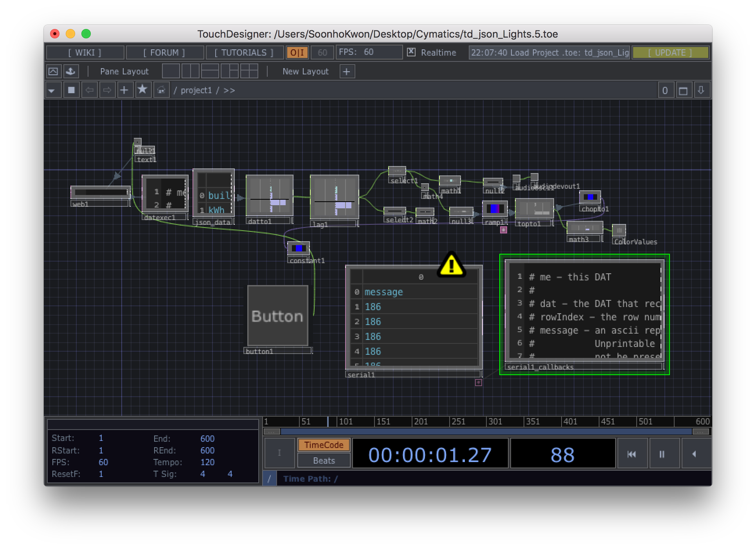Image resolution: width=756 pixels, height=549 pixels.
Task: Expand the Time Path slash button
Action: [x=269, y=479]
